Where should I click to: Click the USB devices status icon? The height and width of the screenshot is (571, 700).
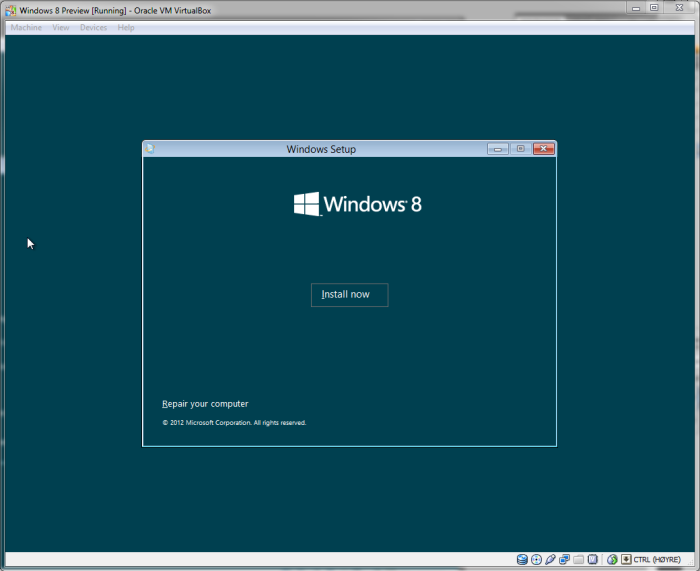click(550, 559)
